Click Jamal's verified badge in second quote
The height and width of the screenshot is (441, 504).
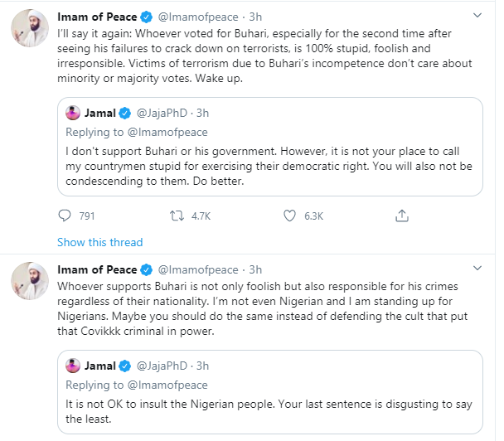pyautogui.click(x=124, y=366)
